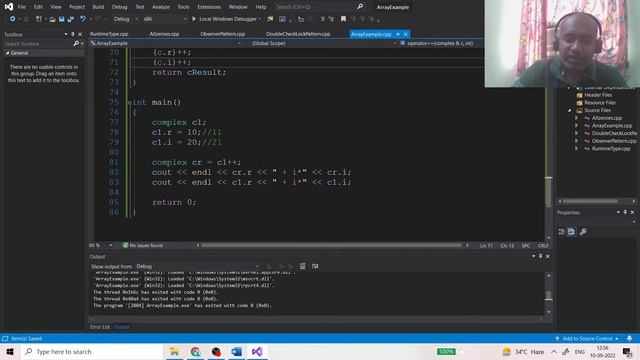
Task: Collapse the General group in Toolbox
Action: click(x=7, y=53)
